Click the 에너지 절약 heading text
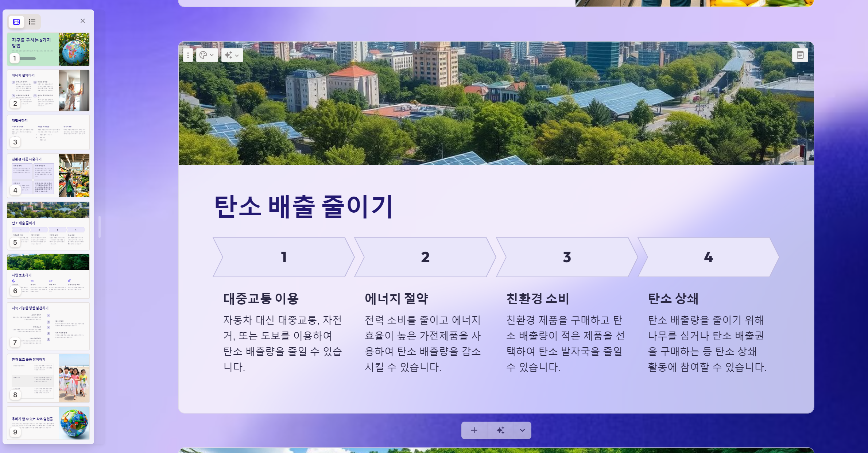The height and width of the screenshot is (453, 868). [x=396, y=298]
